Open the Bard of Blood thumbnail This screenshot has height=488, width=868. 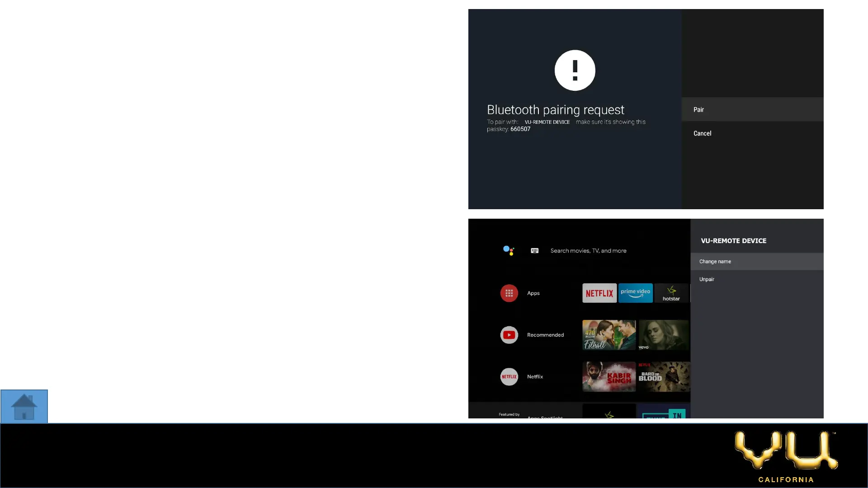click(x=663, y=376)
